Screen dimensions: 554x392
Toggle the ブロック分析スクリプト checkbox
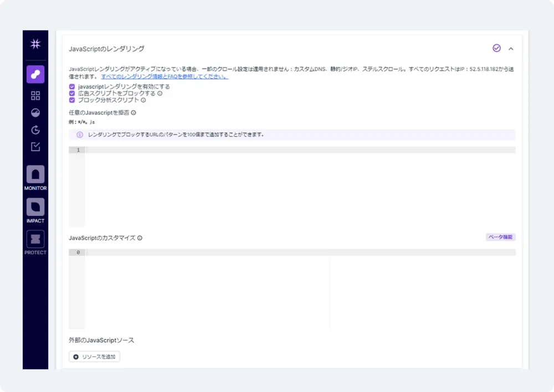pyautogui.click(x=72, y=101)
